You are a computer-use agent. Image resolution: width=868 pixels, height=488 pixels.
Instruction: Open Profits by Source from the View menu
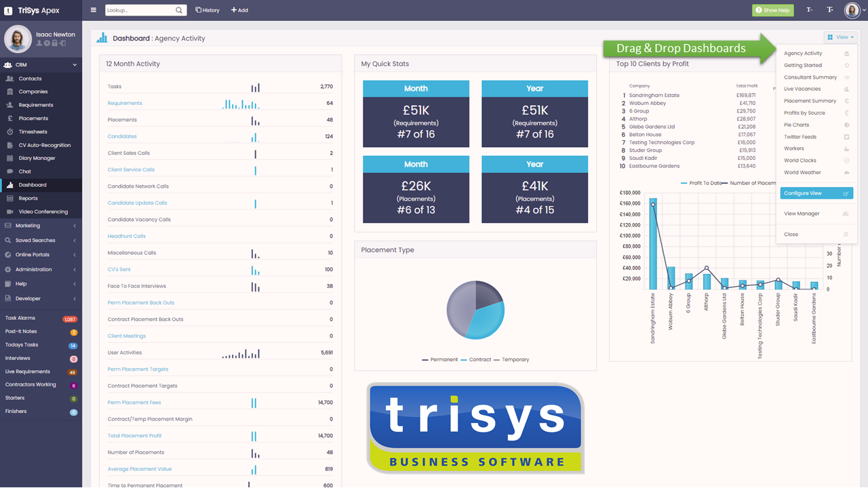coord(816,113)
